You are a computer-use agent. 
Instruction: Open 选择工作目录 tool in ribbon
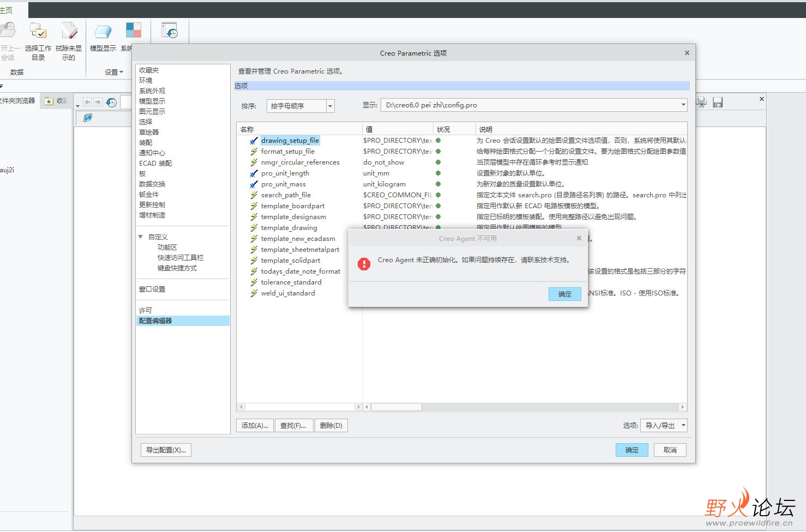tap(38, 41)
